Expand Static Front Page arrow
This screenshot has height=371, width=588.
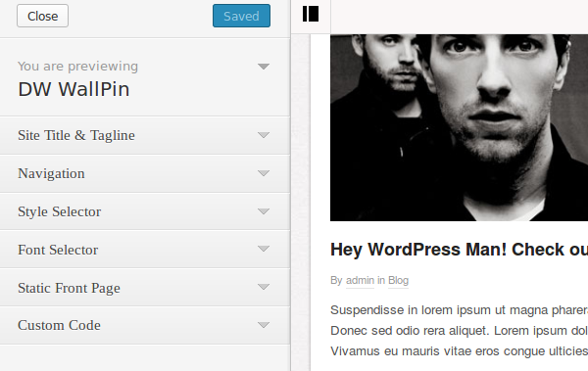pyautogui.click(x=264, y=287)
